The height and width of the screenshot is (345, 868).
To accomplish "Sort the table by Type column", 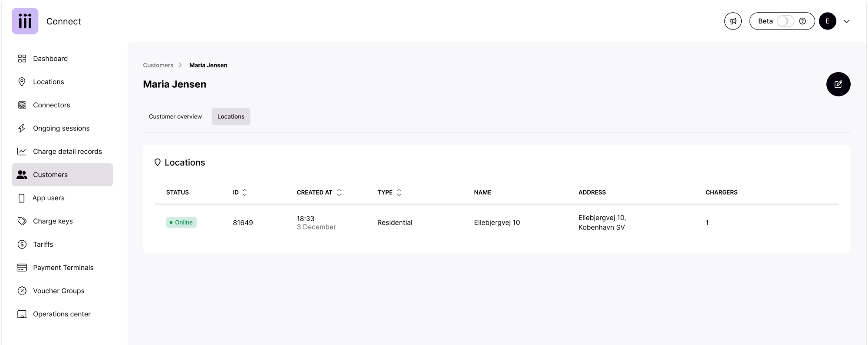I will (399, 192).
